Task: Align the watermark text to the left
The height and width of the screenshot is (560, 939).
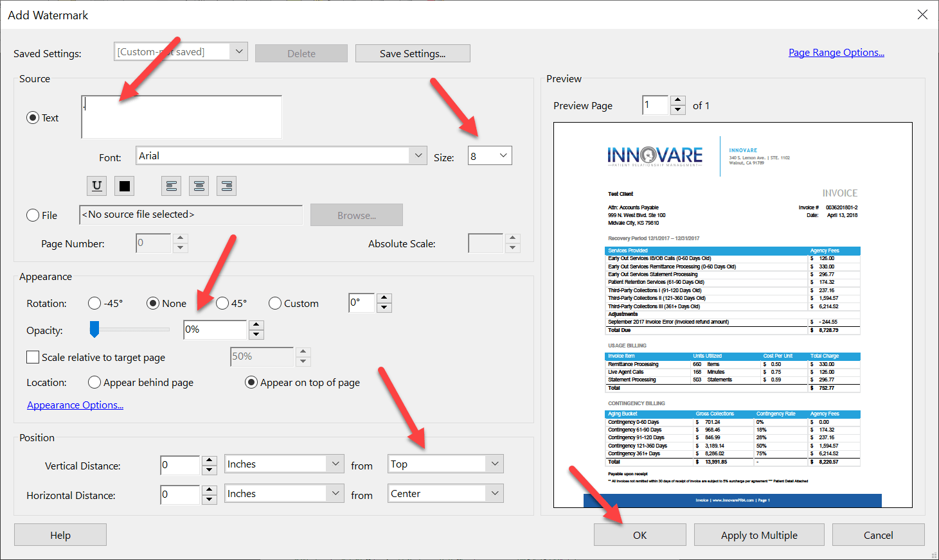Action: pos(171,186)
